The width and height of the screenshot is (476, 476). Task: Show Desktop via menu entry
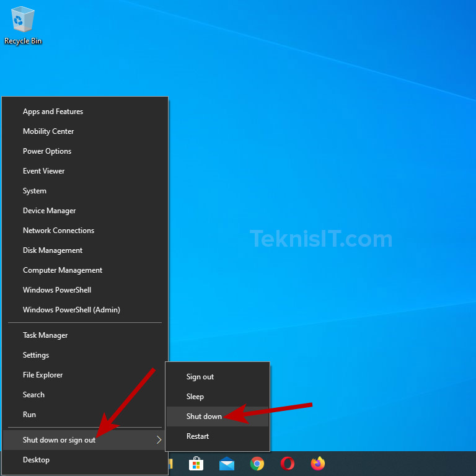pyautogui.click(x=85, y=460)
